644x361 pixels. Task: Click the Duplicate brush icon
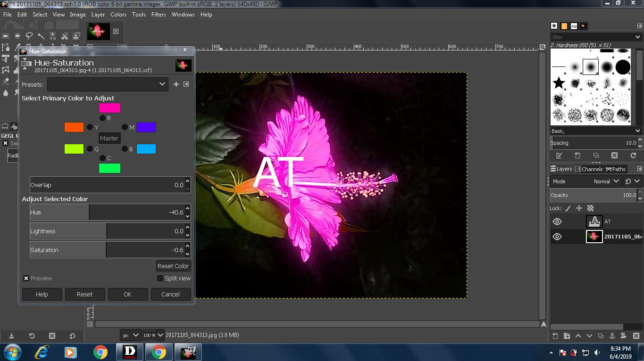click(596, 156)
